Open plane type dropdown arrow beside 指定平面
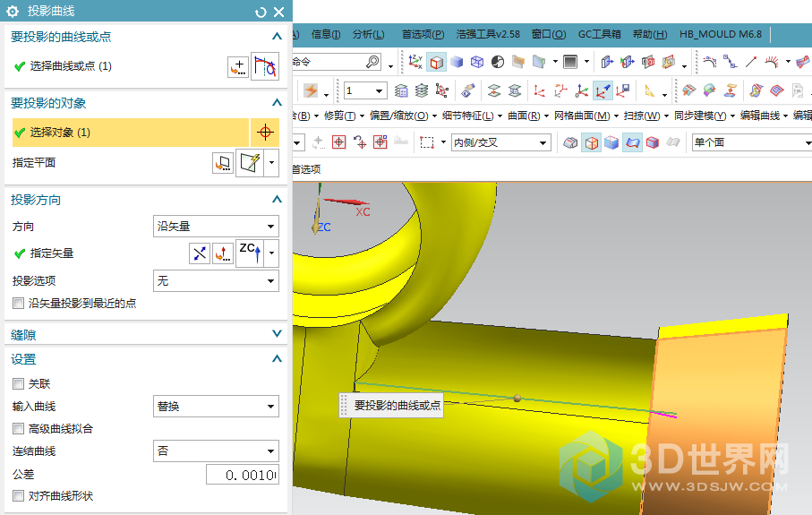 click(272, 163)
